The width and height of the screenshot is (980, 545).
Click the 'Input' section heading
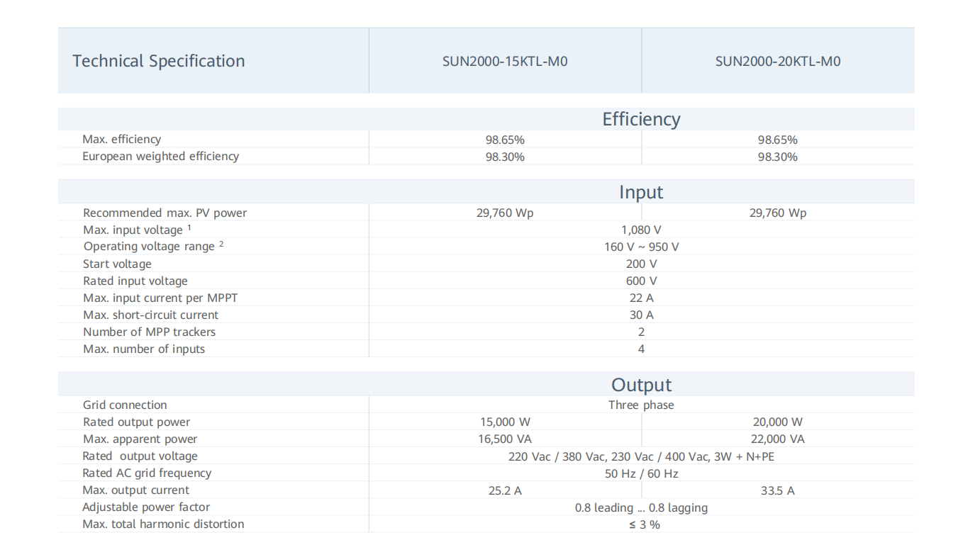click(641, 192)
